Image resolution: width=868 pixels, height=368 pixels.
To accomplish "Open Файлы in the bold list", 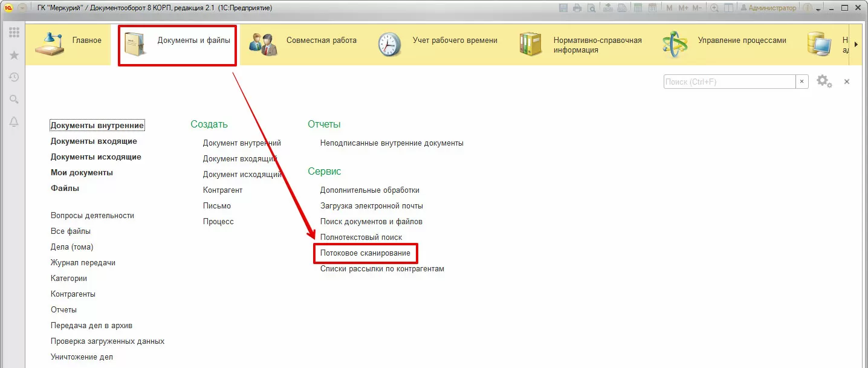I will (x=65, y=189).
